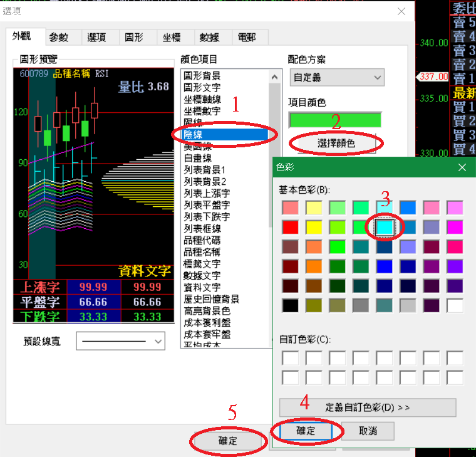
Task: Click the 選擇顏色 button
Action: click(x=336, y=143)
